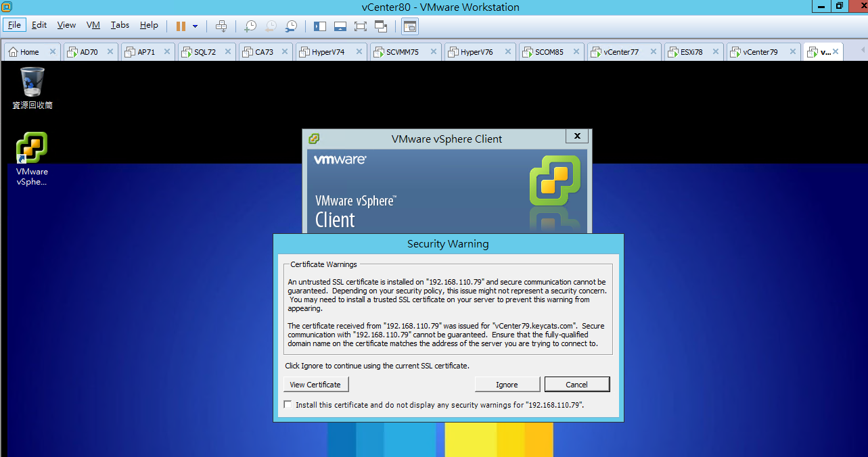
Task: Close the active rightmost VM tab
Action: [x=836, y=51]
